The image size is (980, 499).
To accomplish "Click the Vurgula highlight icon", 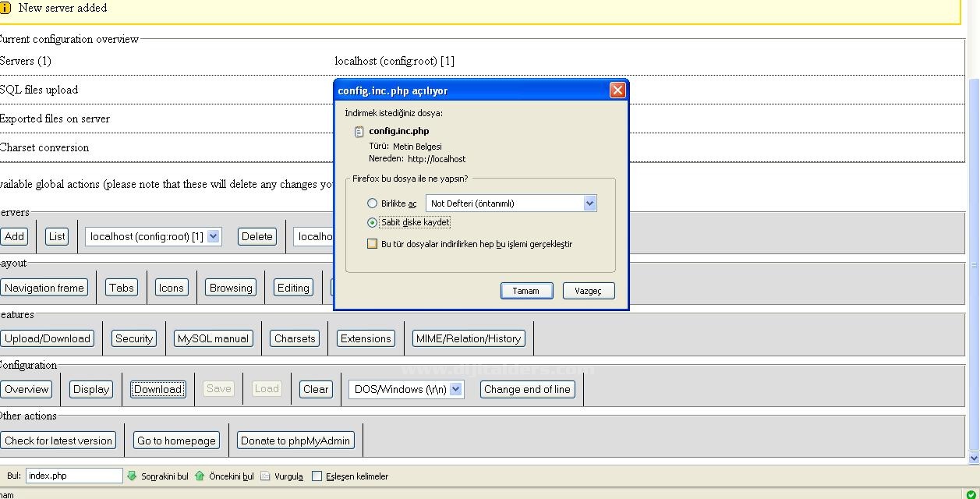I will pyautogui.click(x=265, y=476).
